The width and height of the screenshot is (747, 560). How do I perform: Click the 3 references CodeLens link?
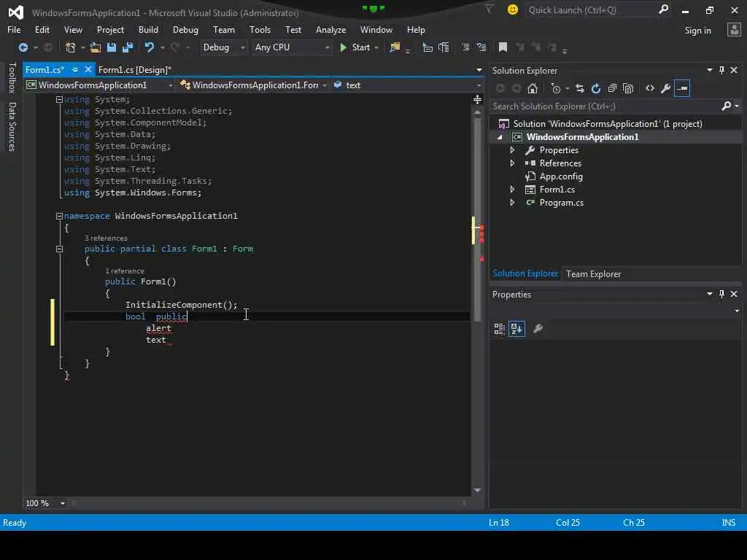106,238
